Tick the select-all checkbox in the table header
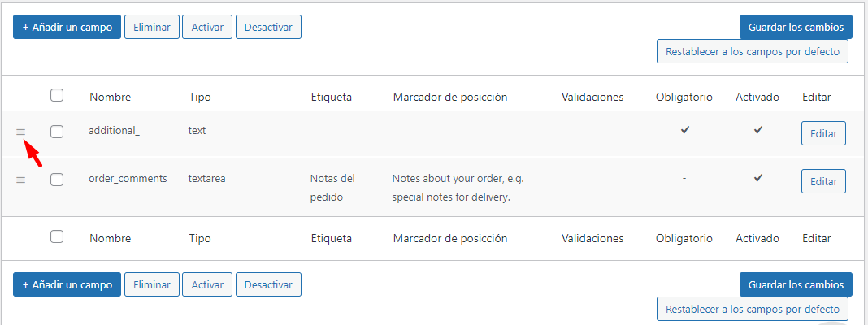This screenshot has height=325, width=868. click(x=56, y=95)
